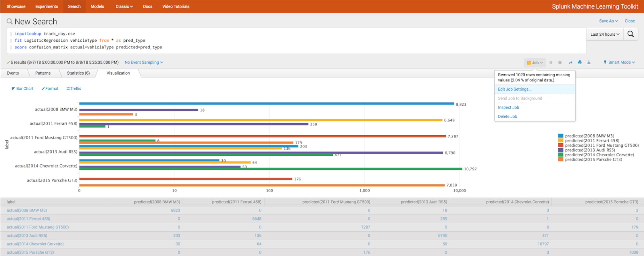This screenshot has width=644, height=256.
Task: Change the Last 24 hours time range
Action: 604,34
